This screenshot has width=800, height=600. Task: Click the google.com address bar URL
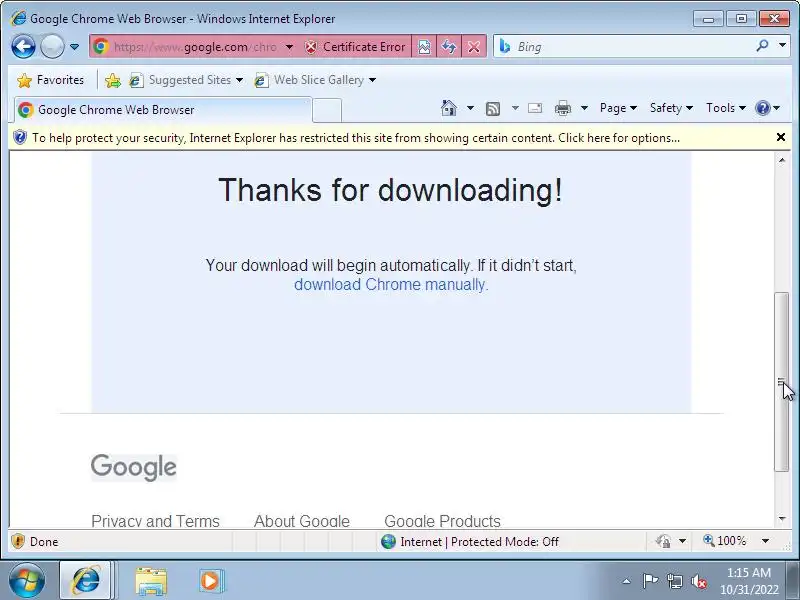click(195, 47)
